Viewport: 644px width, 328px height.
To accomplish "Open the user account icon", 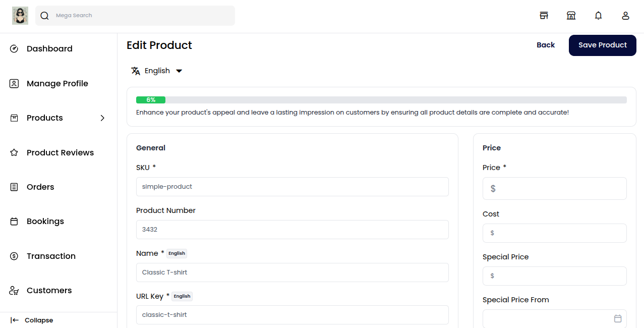I will 625,16.
